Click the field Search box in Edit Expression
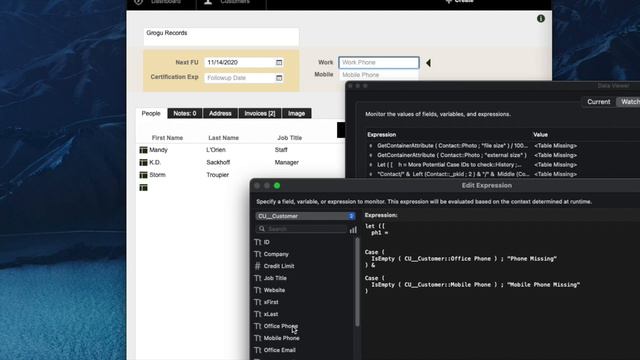The height and width of the screenshot is (360, 640). [302, 229]
